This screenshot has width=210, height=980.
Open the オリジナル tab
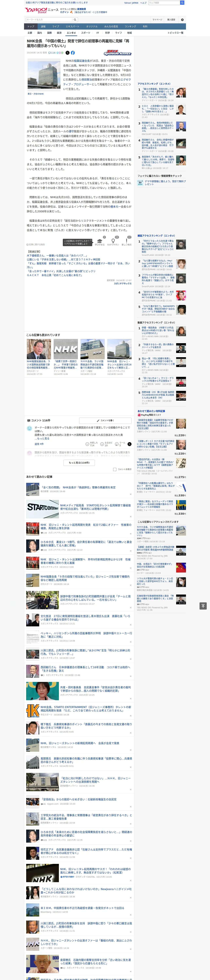tap(92, 27)
